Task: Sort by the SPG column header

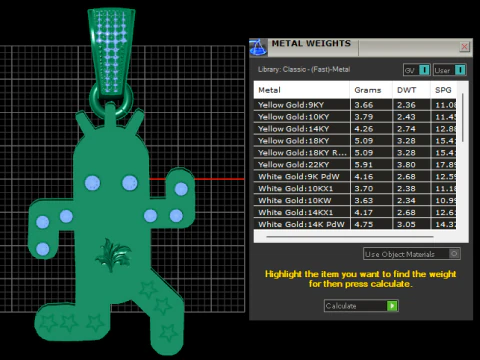Action: pos(443,90)
